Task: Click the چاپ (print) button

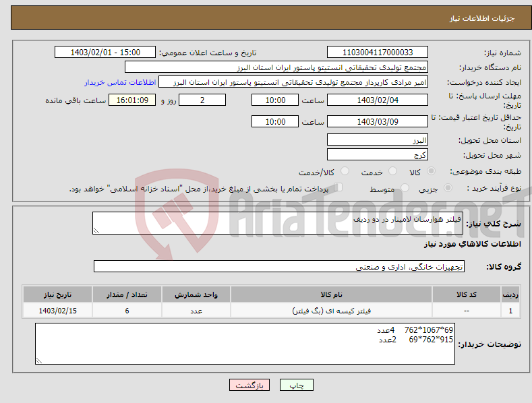Action: [x=296, y=385]
